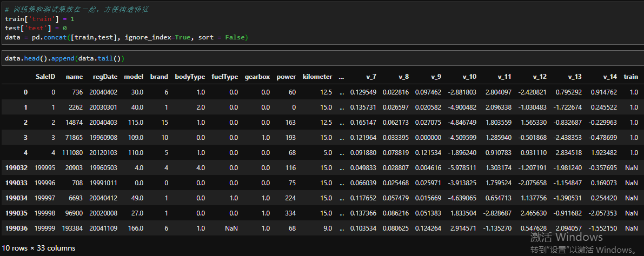Click kilometer value 9.0

[327, 228]
